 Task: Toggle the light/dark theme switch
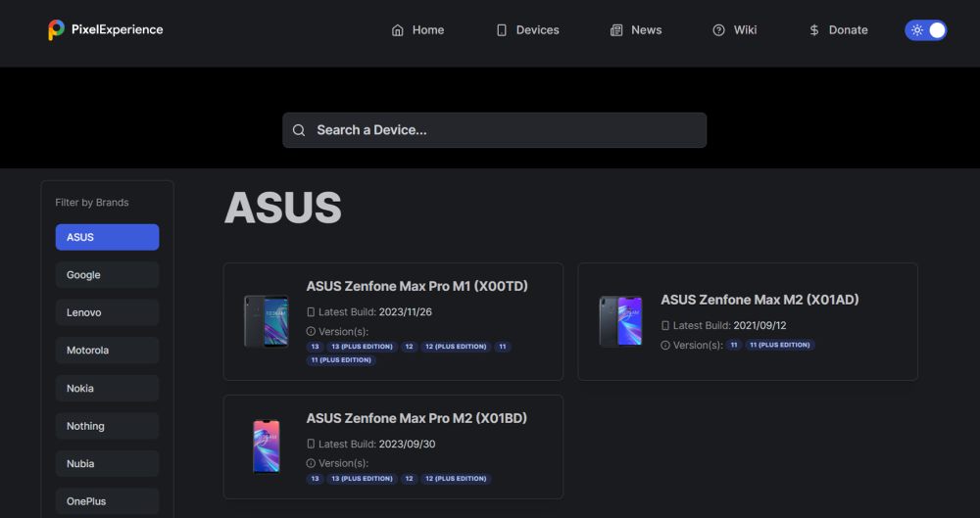[x=925, y=30]
